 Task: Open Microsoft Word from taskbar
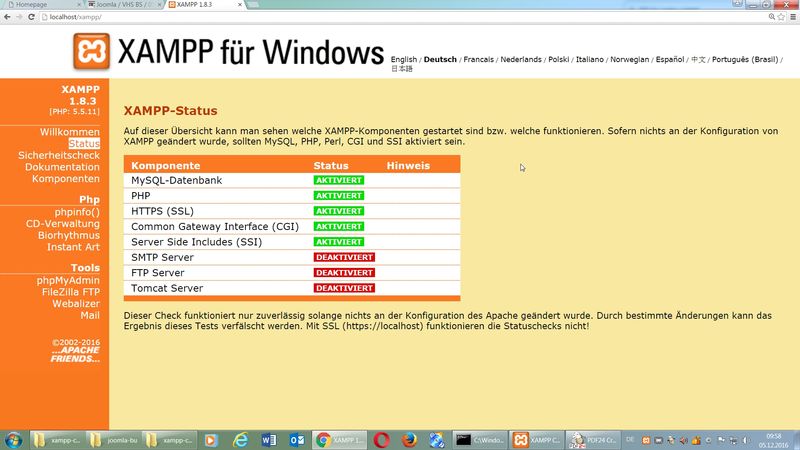(x=268, y=440)
